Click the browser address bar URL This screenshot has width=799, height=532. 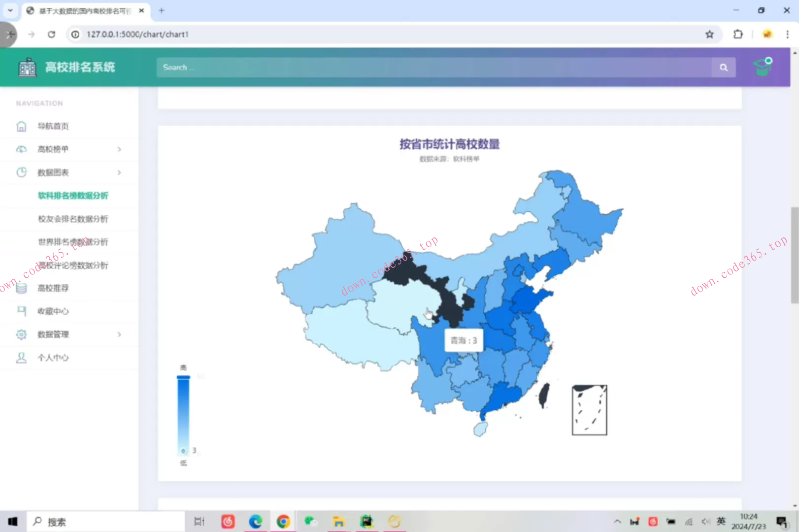pyautogui.click(x=138, y=34)
